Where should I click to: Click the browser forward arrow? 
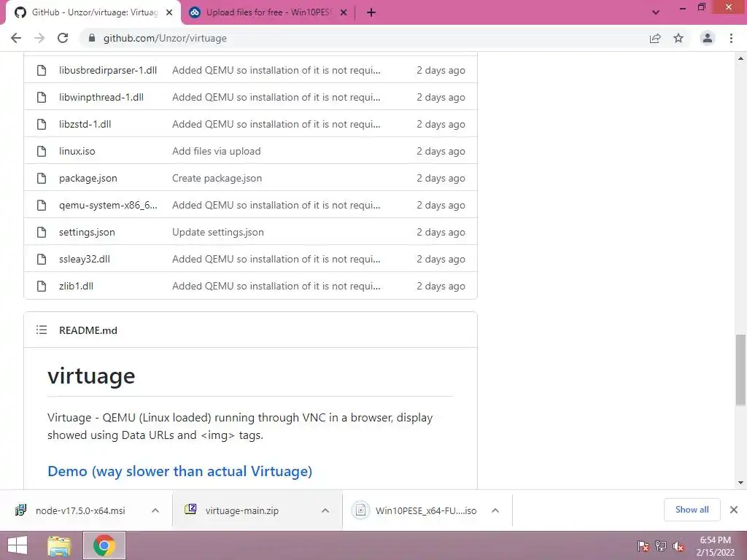coord(39,38)
